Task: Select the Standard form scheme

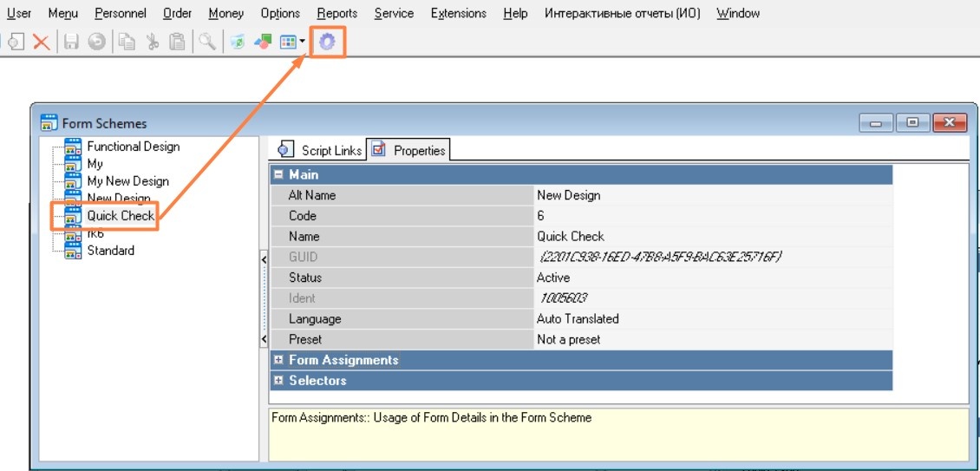Action: point(110,251)
